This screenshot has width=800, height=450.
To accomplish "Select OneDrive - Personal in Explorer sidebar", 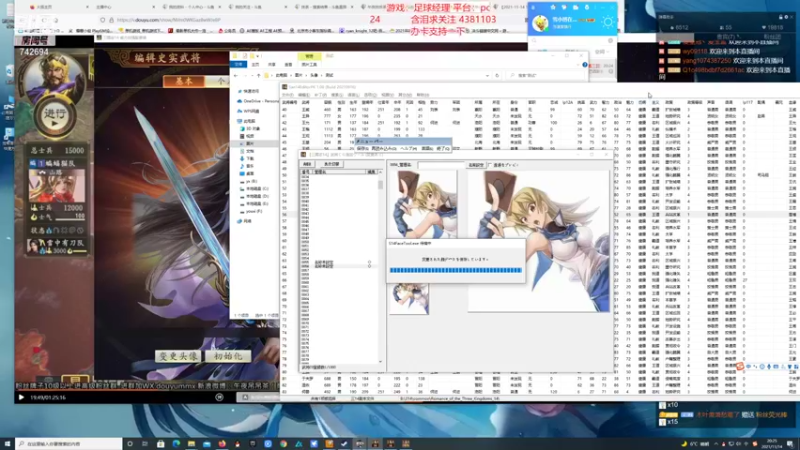I will 259,101.
